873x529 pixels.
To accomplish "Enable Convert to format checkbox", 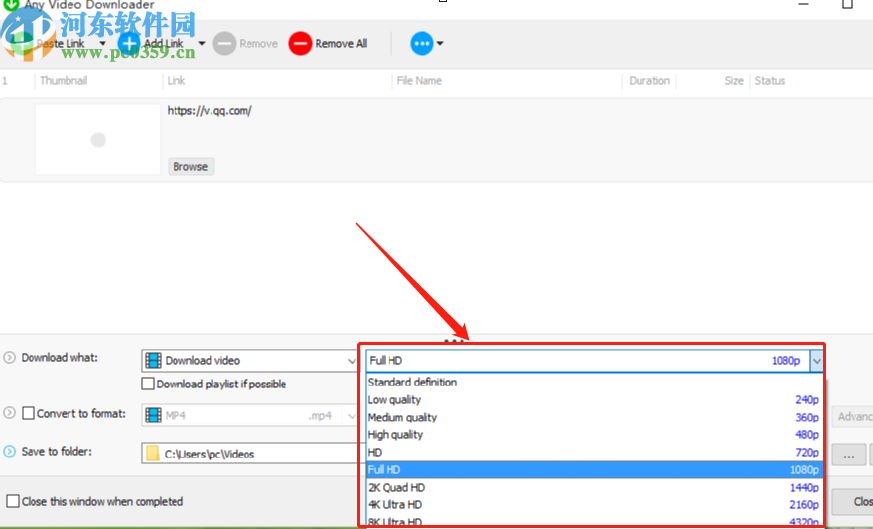I will pos(28,413).
